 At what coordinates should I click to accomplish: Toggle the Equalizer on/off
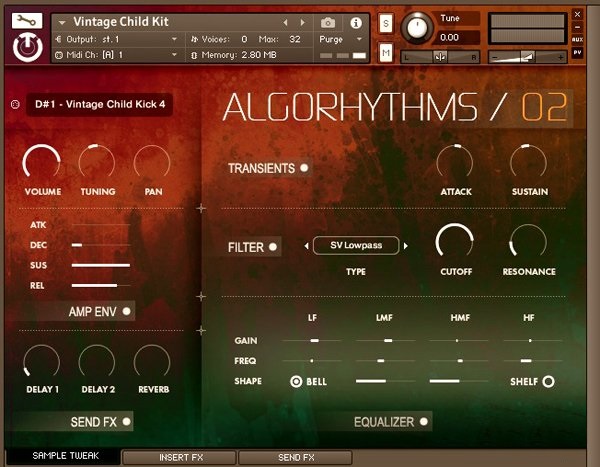coord(424,421)
